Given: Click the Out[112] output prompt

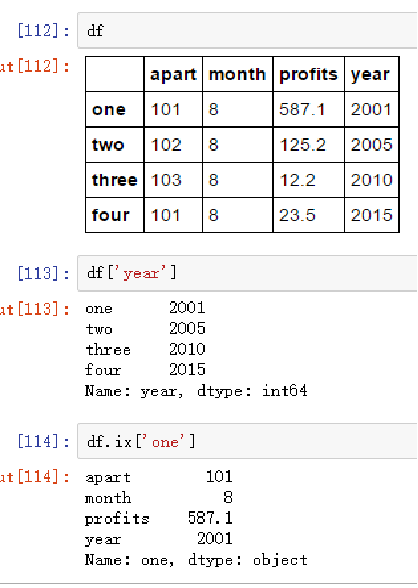Looking at the screenshot, I should click(x=35, y=66).
